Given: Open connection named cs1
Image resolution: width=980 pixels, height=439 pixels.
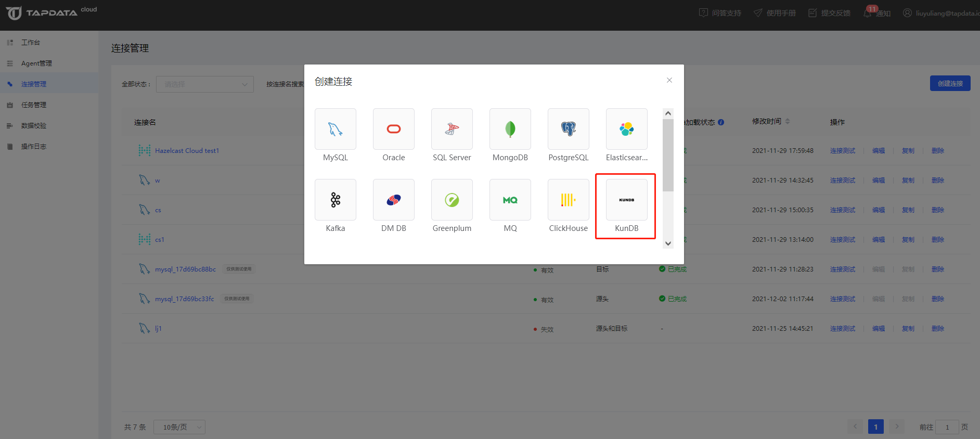Looking at the screenshot, I should point(160,240).
